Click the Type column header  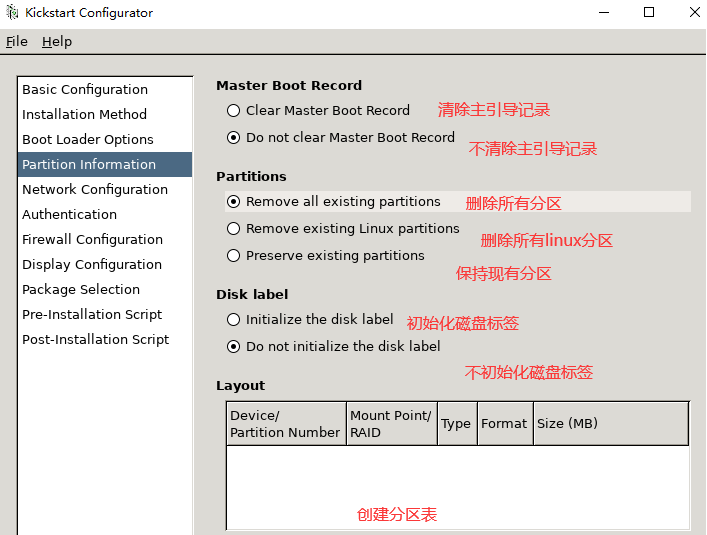coord(457,424)
